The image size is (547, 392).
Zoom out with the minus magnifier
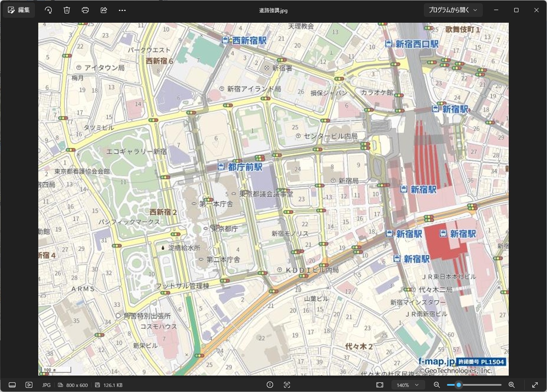tap(437, 385)
